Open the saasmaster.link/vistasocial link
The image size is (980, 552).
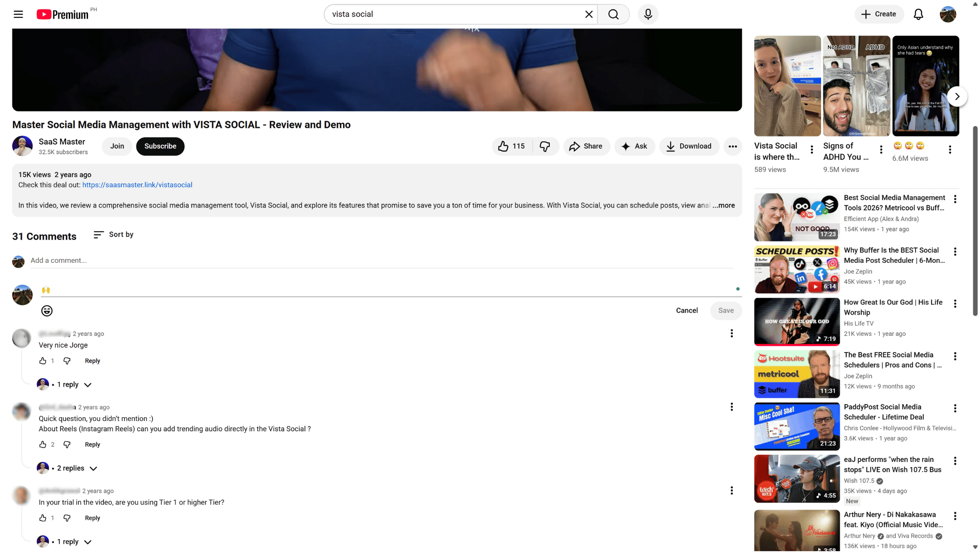pos(137,185)
